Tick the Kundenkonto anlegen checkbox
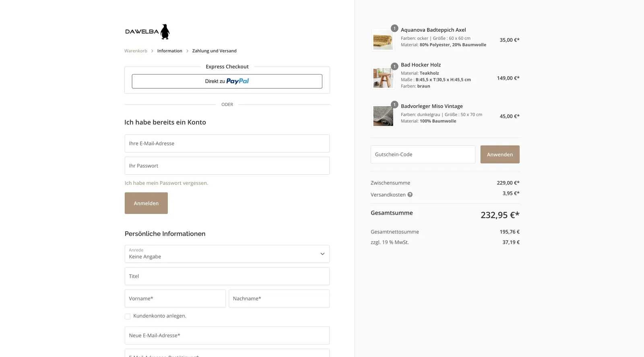Screen dimensions: 644x357 128,316
